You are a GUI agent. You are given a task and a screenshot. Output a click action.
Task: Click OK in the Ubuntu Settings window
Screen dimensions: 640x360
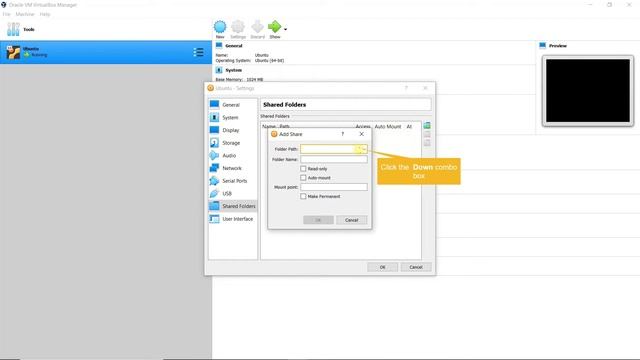(x=382, y=267)
